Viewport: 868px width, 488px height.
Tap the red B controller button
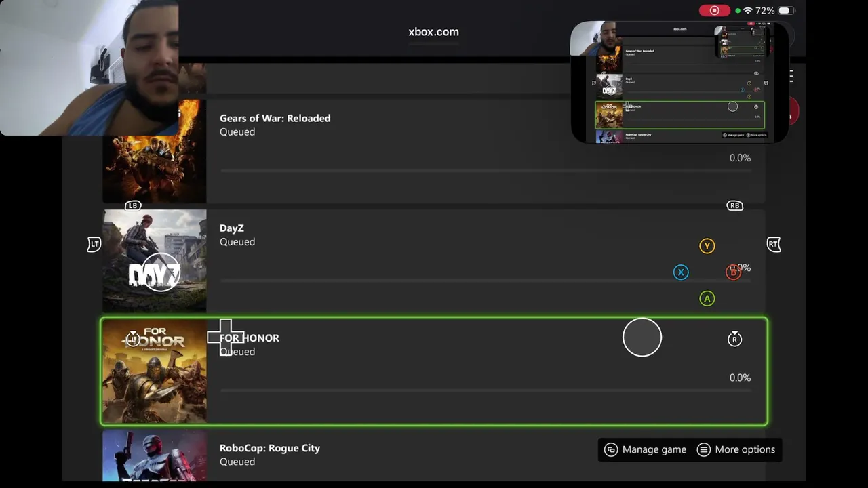(733, 272)
